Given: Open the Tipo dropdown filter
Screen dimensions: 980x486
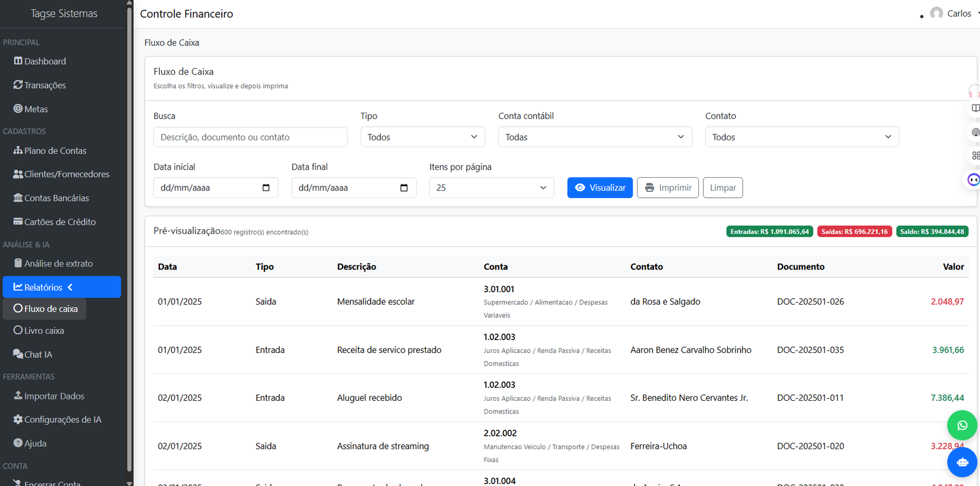Looking at the screenshot, I should pyautogui.click(x=423, y=137).
